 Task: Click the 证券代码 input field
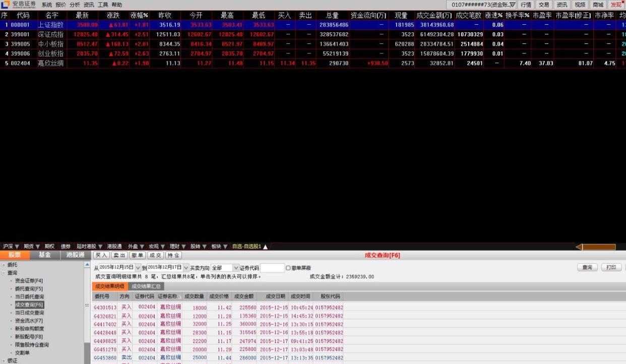272,268
